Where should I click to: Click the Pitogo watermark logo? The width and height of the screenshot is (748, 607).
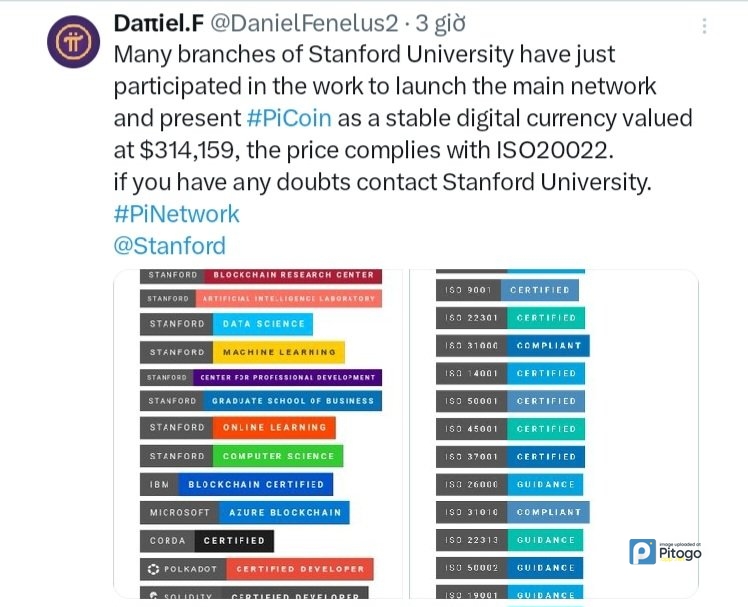click(665, 551)
